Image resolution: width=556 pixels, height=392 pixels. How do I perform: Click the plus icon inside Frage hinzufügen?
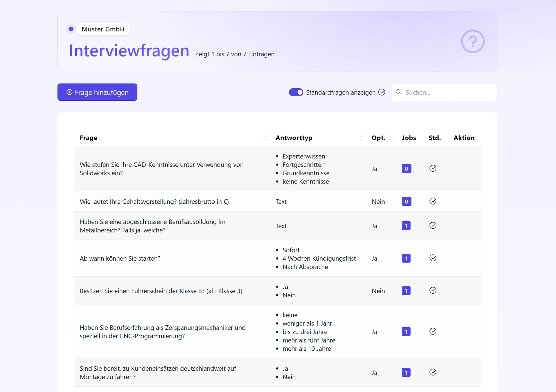click(69, 92)
